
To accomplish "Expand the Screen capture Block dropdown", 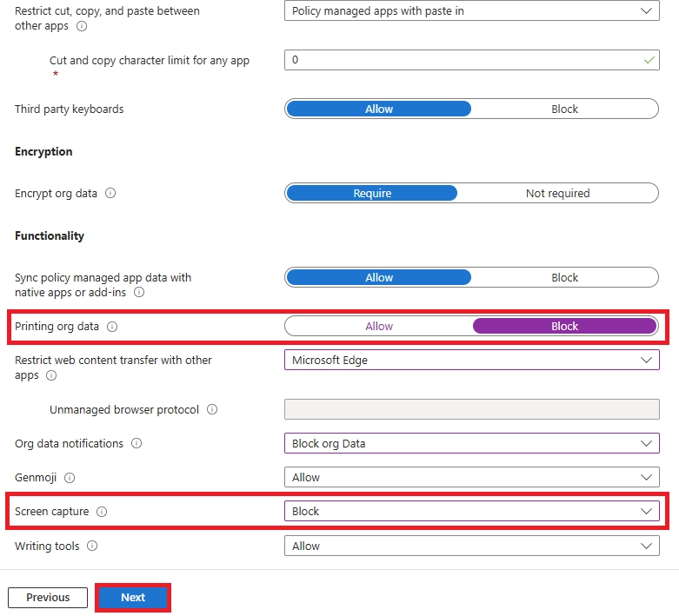I will (472, 511).
